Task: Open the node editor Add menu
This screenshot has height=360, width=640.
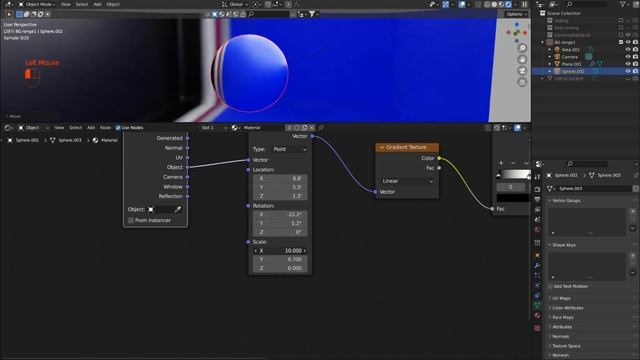Action: click(91, 128)
